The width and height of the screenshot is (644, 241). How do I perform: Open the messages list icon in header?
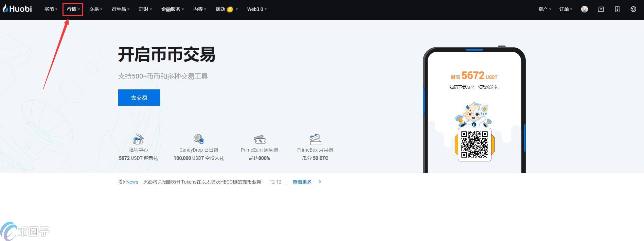(x=601, y=9)
